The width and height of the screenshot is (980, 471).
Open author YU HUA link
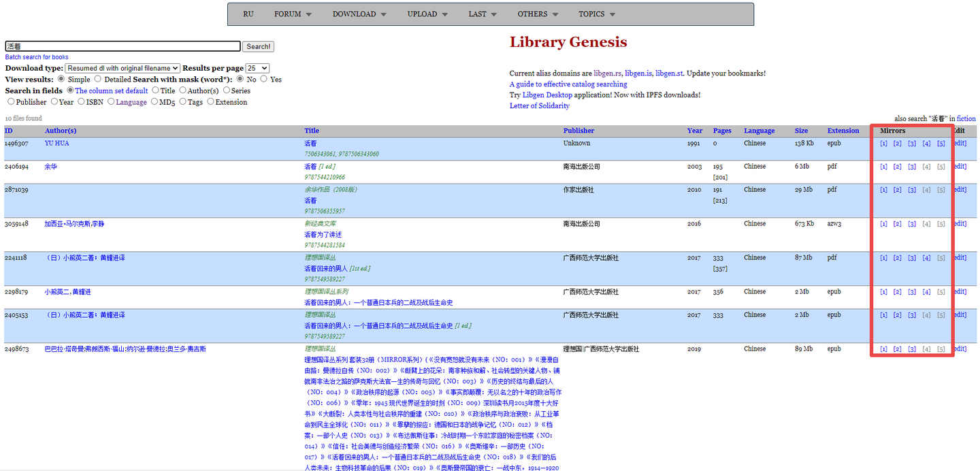pyautogui.click(x=57, y=144)
